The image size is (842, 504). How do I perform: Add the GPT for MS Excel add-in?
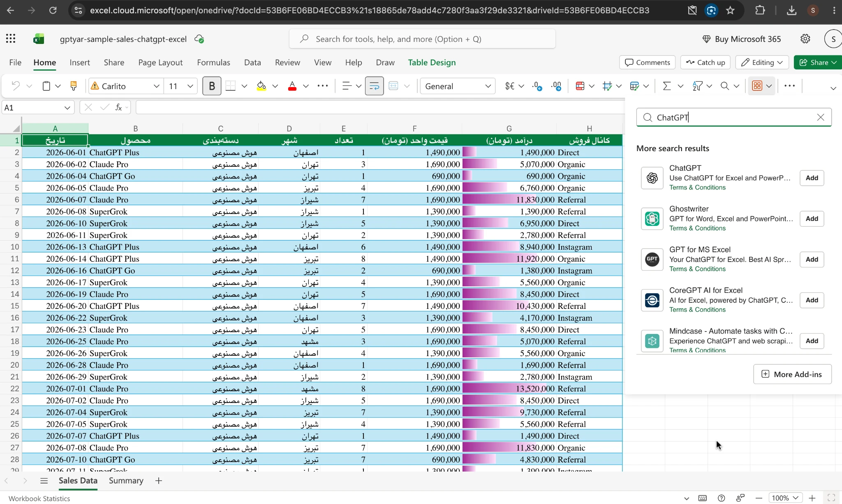click(x=812, y=259)
